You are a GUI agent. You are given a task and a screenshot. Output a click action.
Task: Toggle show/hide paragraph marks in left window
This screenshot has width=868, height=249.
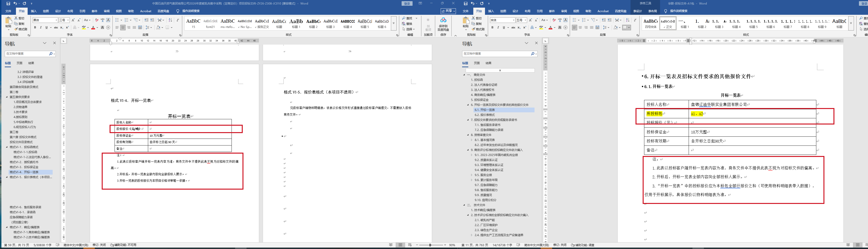178,20
